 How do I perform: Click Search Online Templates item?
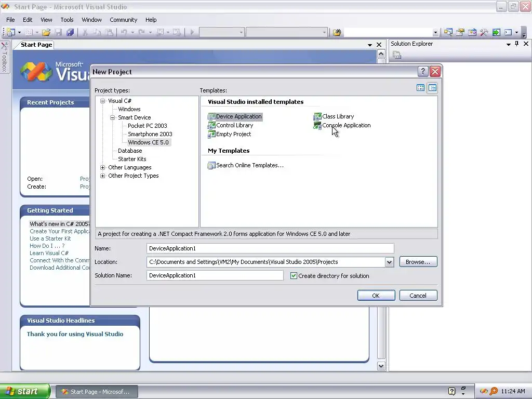[x=246, y=165]
